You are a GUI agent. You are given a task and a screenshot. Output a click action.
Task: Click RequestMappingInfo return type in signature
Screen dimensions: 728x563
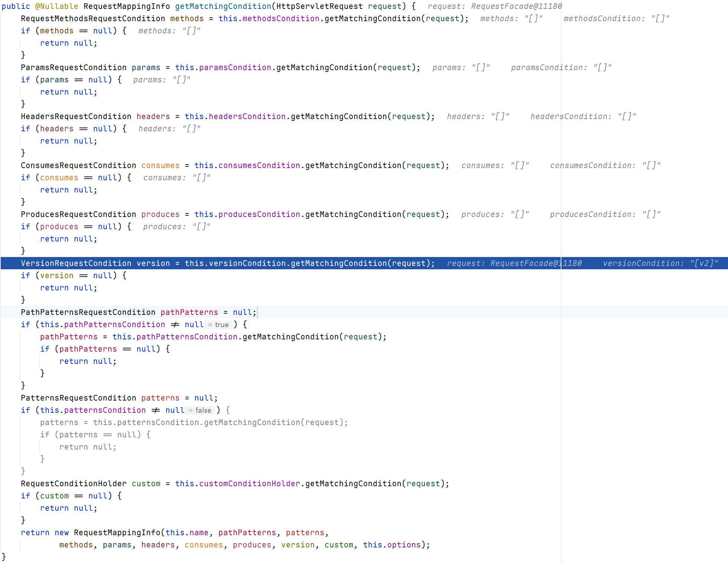pyautogui.click(x=126, y=6)
